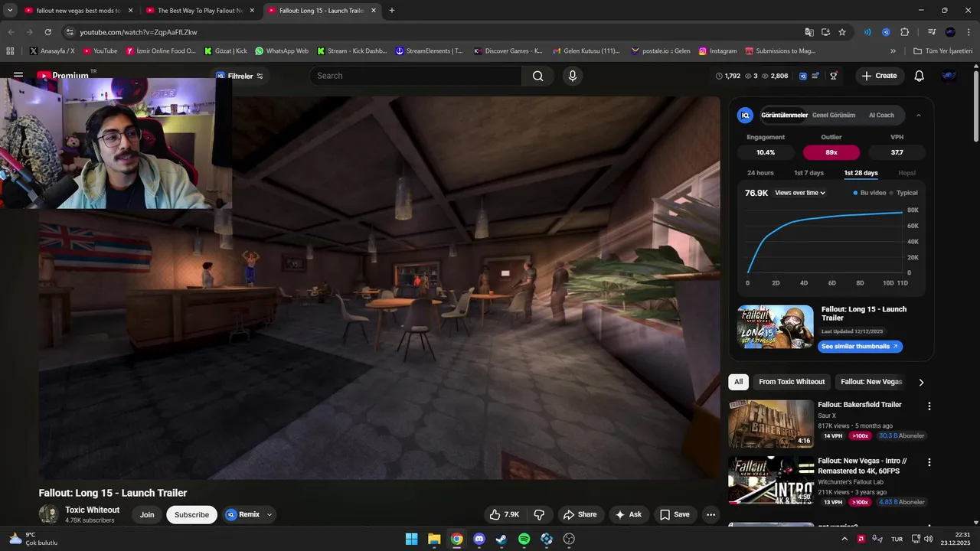Open Chrome extensions puzzle icon
Screen dimensions: 980x551
905,32
